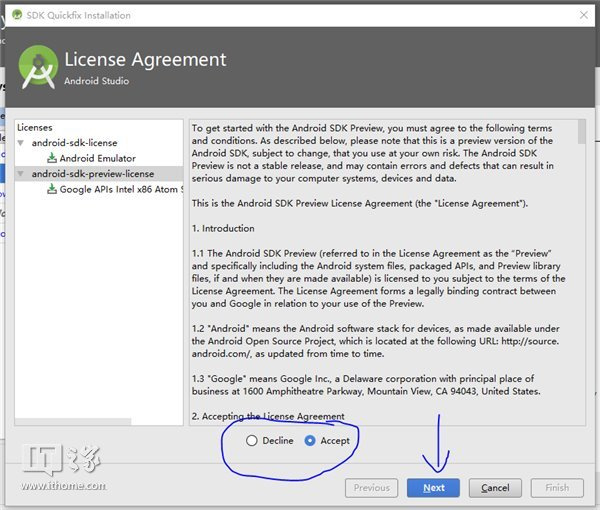Click the license text vertical scrollbar thumb

(581, 132)
